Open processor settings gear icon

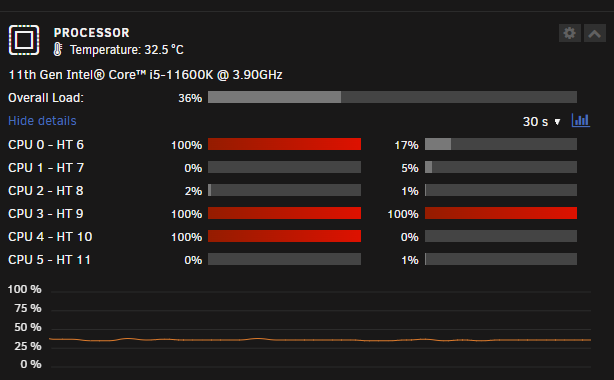point(569,33)
